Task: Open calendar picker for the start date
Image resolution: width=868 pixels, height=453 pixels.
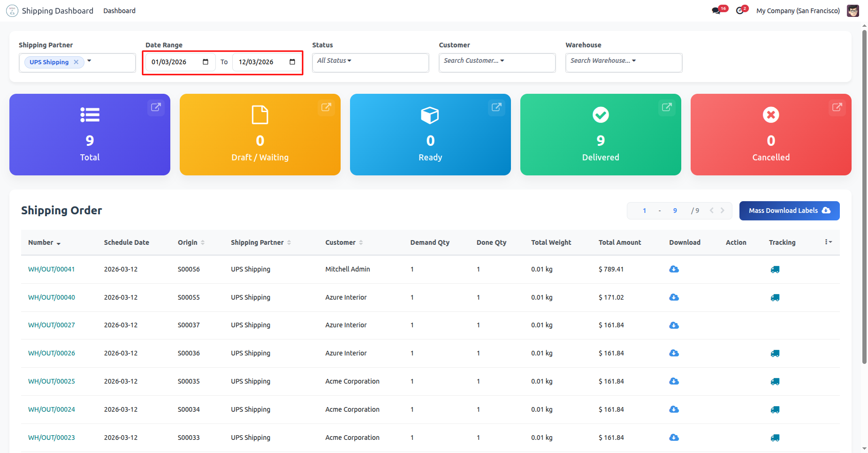Action: click(206, 62)
